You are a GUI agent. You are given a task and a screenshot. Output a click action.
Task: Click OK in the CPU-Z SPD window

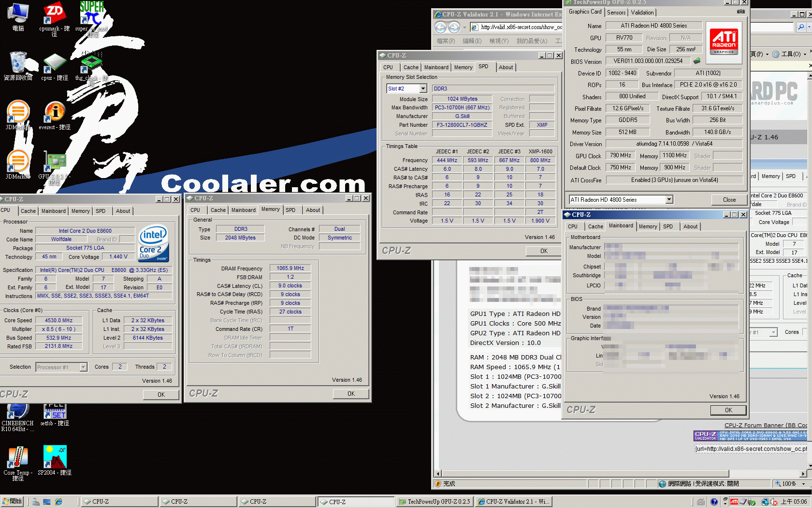(x=544, y=251)
